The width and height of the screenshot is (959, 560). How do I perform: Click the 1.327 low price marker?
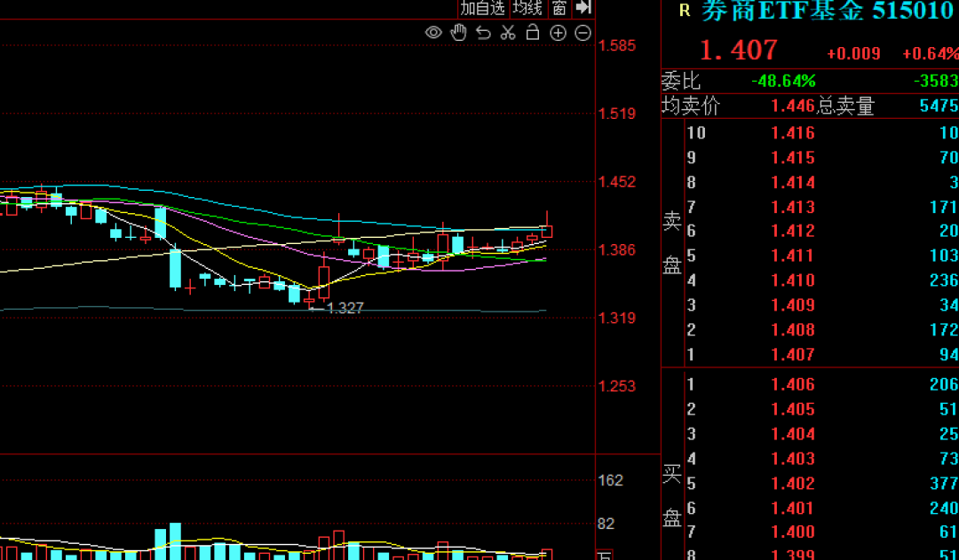point(345,308)
